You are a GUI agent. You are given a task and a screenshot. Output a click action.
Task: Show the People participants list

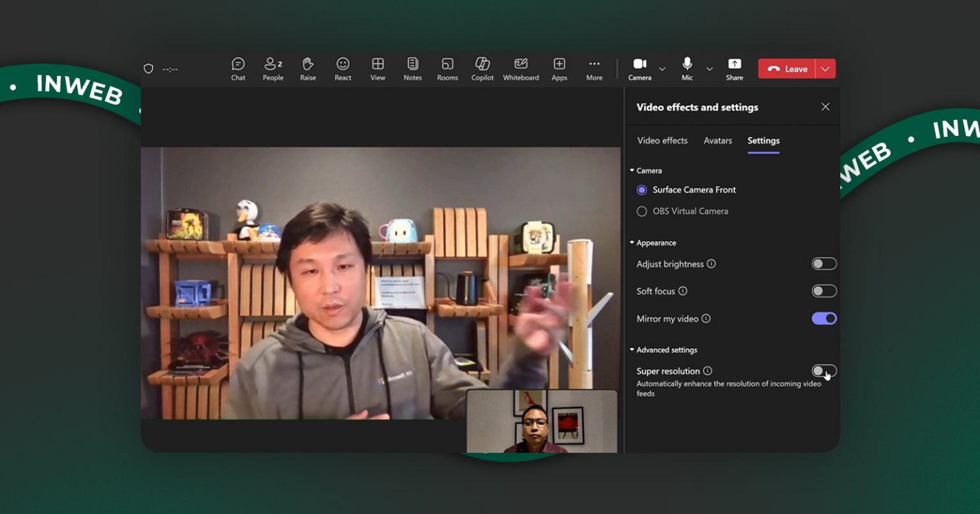click(x=273, y=69)
